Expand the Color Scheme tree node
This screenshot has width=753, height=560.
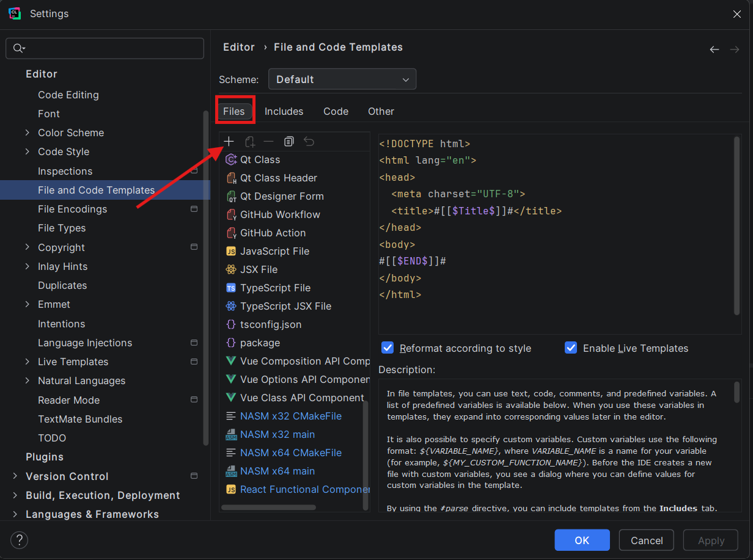pos(27,133)
